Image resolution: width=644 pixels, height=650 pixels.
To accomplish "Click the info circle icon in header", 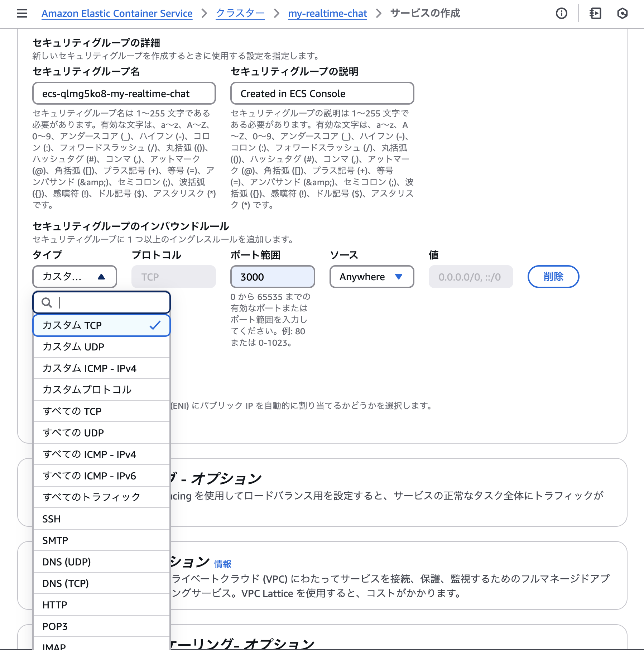I will (561, 14).
